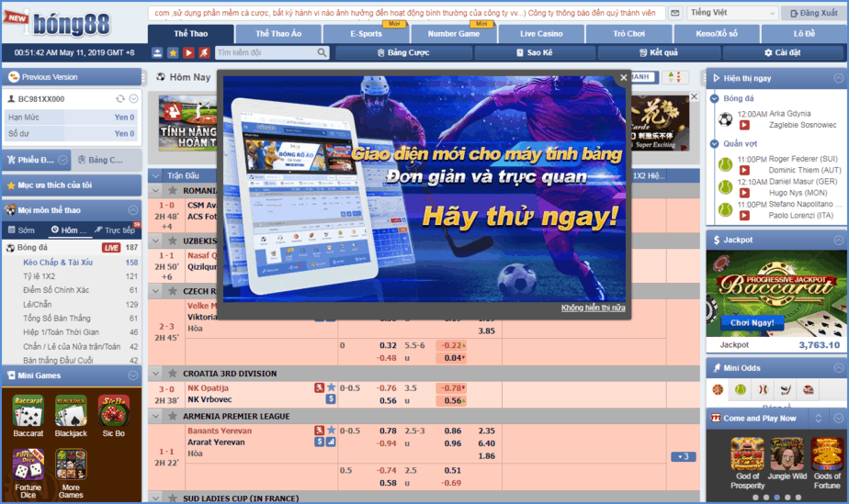Viewport: 849px width, 504px height.
Task: Open the E-Sports tab
Action: (366, 34)
